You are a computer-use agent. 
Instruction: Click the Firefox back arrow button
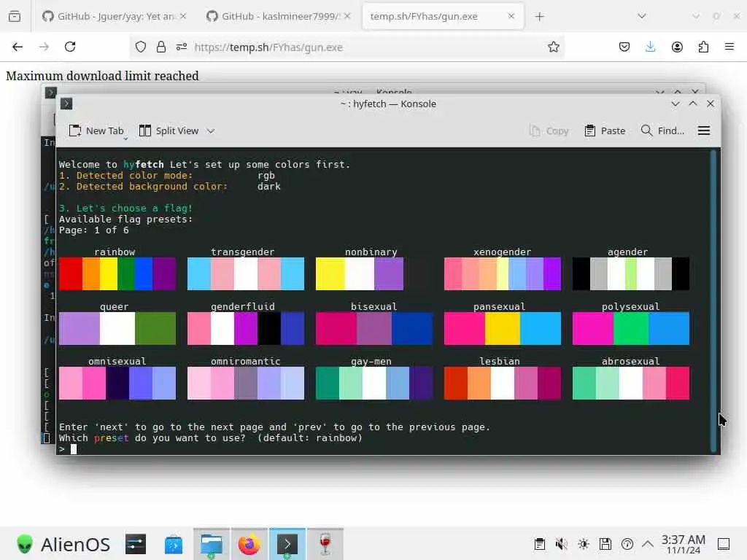click(x=18, y=47)
